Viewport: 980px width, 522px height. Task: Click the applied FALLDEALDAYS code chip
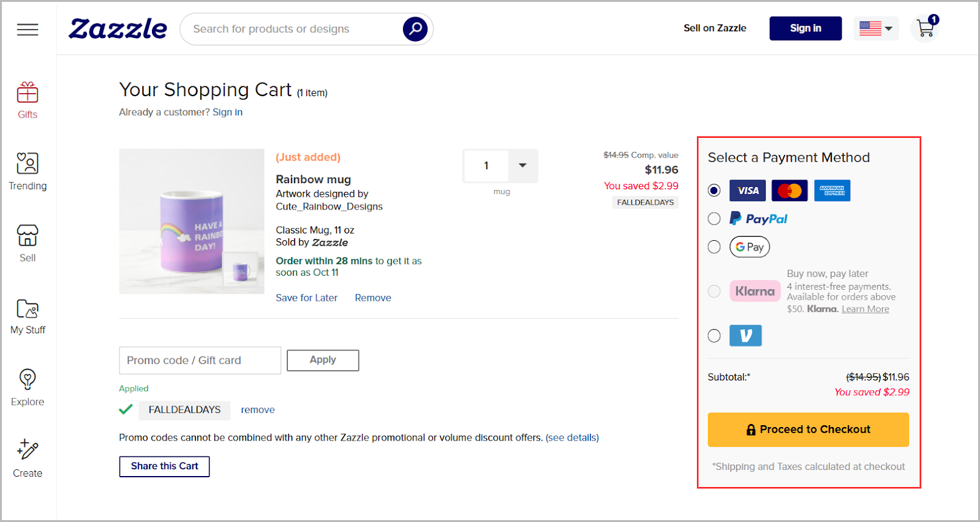(x=184, y=410)
